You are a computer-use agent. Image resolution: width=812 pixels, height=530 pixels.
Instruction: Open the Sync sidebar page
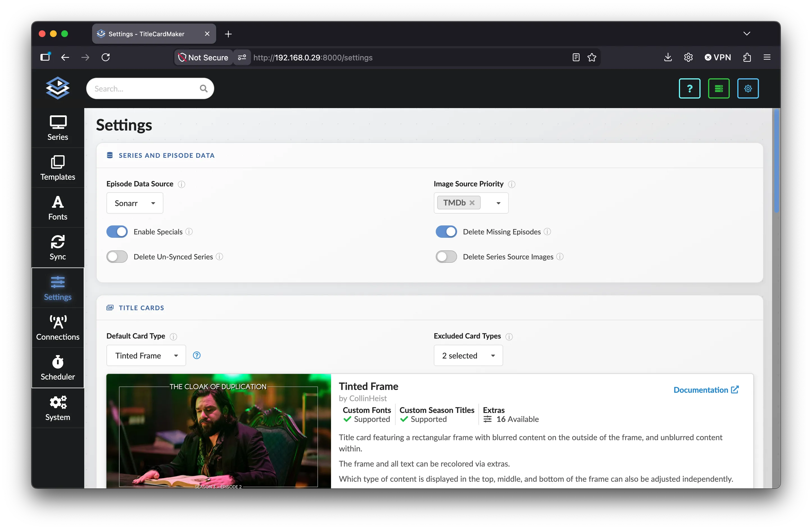(x=58, y=248)
